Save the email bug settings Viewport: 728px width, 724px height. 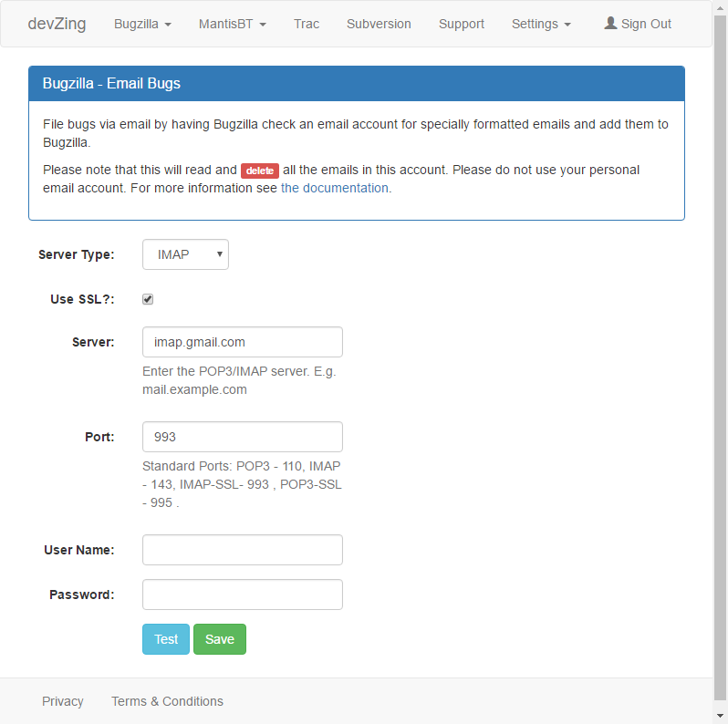click(x=220, y=639)
